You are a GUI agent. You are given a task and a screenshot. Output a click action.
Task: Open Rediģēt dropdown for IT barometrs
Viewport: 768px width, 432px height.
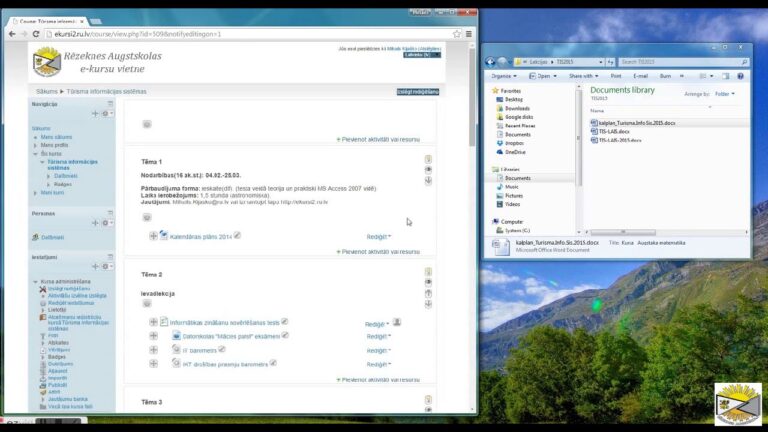pyautogui.click(x=379, y=351)
